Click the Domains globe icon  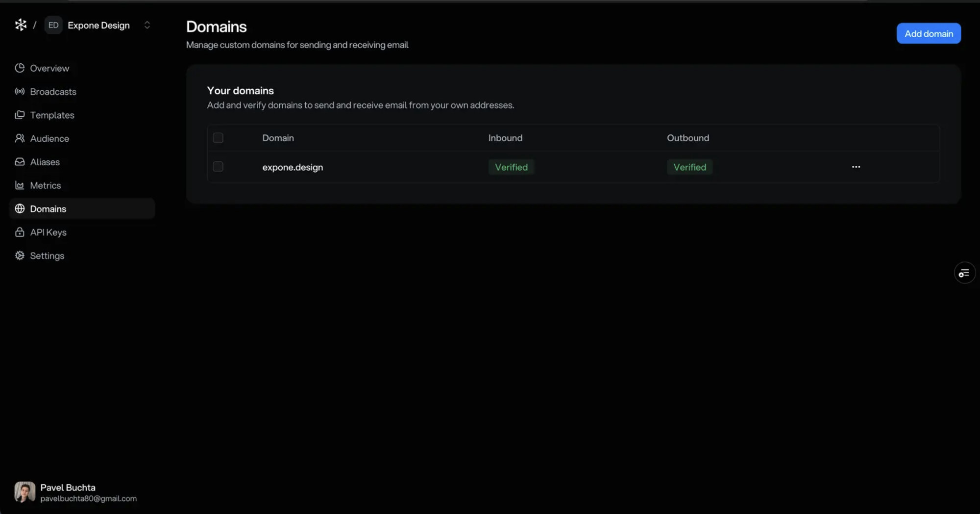point(20,208)
